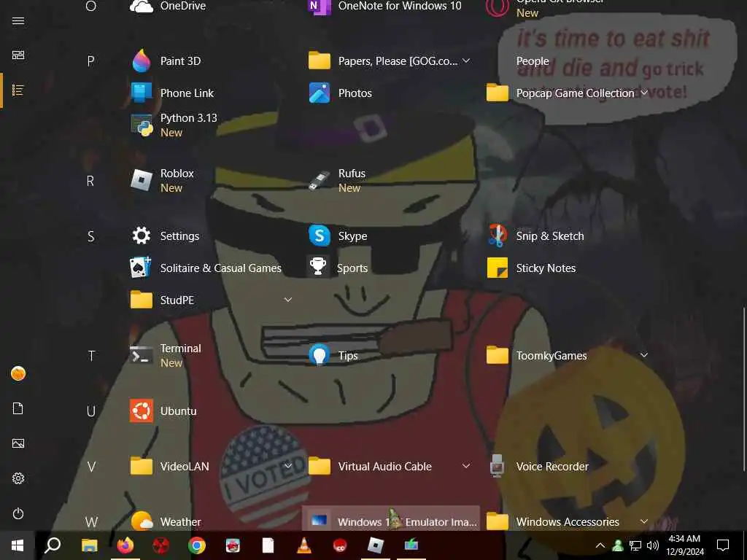This screenshot has width=747, height=560.
Task: Expand Virtual Audio Cable folder chevron
Action: [466, 466]
